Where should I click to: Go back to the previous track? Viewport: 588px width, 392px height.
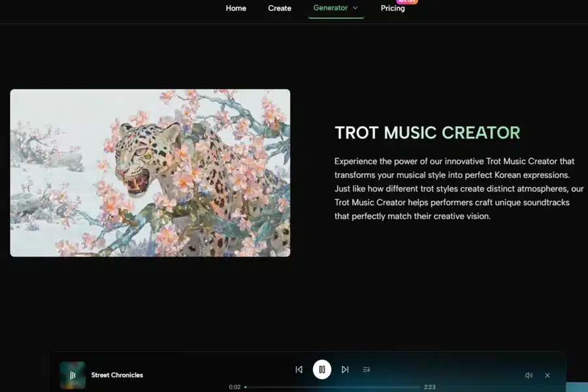(299, 369)
